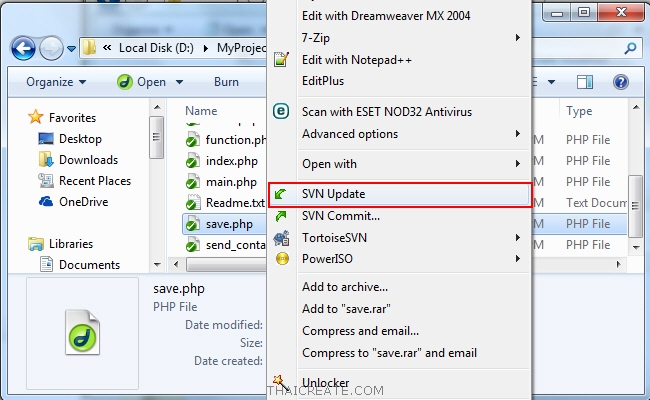
Task: Toggle the preview pane icon
Action: (585, 82)
